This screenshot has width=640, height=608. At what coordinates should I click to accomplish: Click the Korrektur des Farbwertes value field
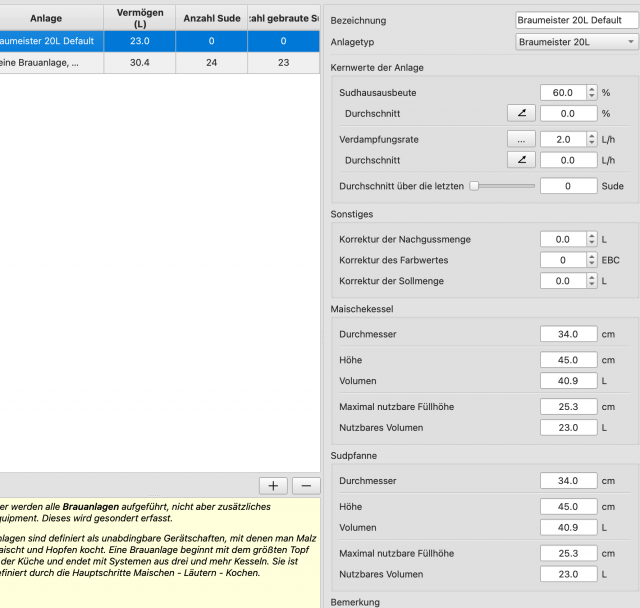pyautogui.click(x=563, y=260)
